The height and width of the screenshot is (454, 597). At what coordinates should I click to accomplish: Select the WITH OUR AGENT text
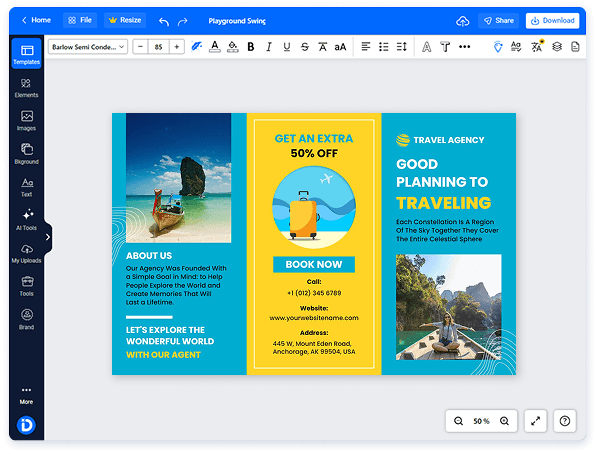pos(163,355)
